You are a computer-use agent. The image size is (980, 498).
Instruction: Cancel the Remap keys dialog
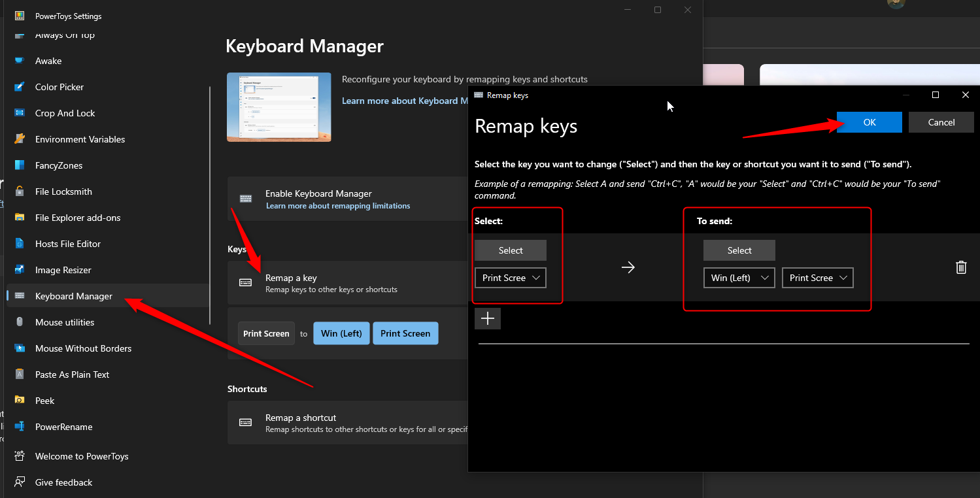tap(941, 122)
